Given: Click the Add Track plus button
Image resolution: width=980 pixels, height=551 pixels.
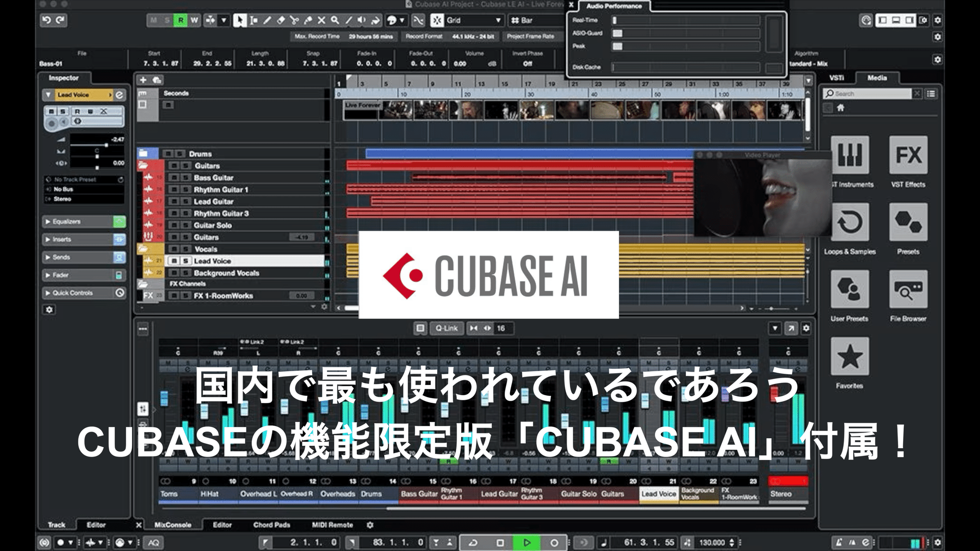Looking at the screenshot, I should [x=143, y=80].
